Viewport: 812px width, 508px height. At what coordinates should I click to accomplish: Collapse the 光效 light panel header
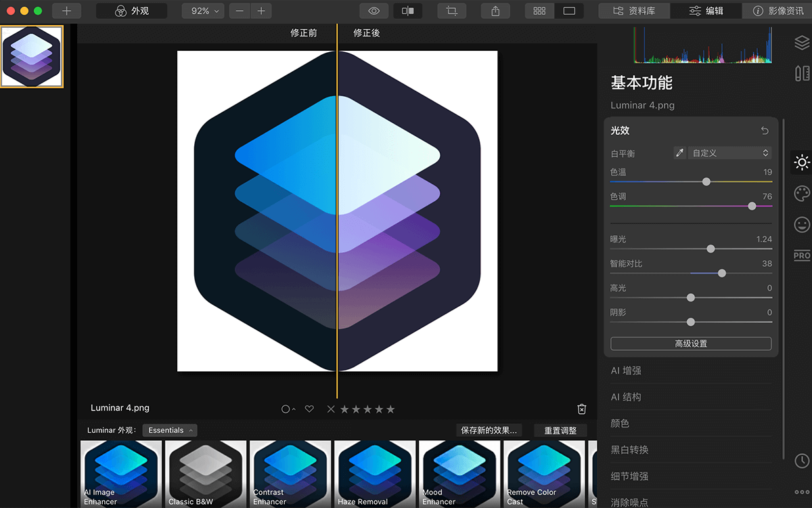621,131
